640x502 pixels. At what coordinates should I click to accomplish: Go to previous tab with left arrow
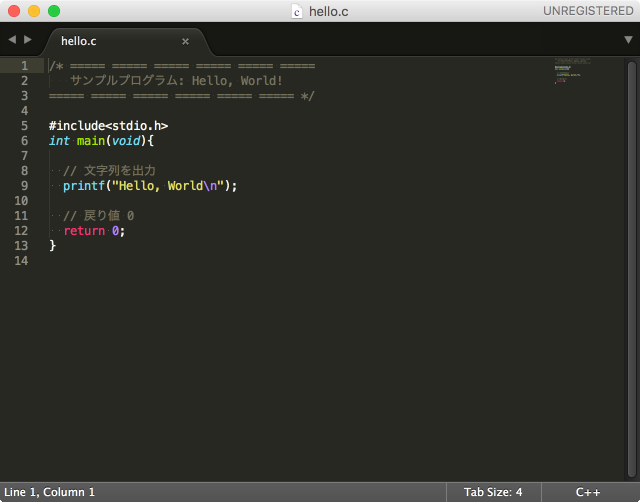pyautogui.click(x=12, y=40)
